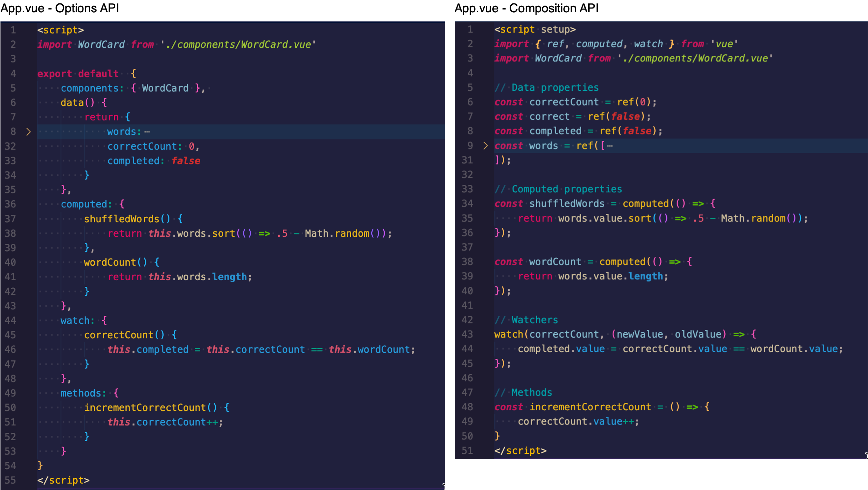The width and height of the screenshot is (868, 490).
Task: Click line number 36 in Options API gutter
Action: coord(10,204)
